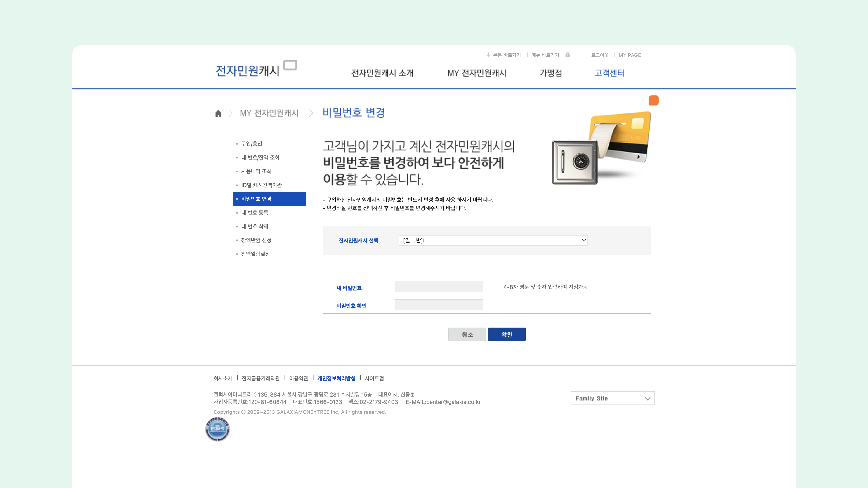Click the home breadcrumb icon

coord(218,113)
